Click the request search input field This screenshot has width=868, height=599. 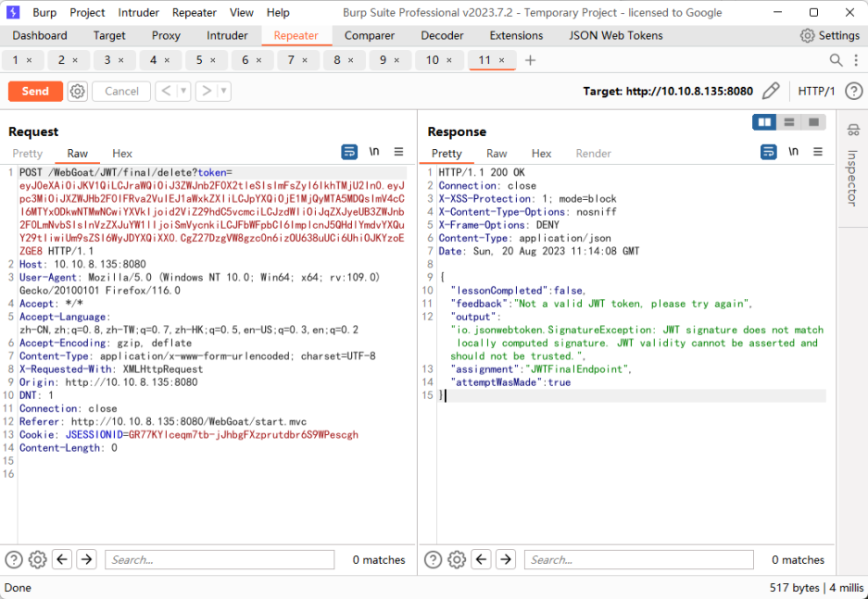[x=220, y=560]
